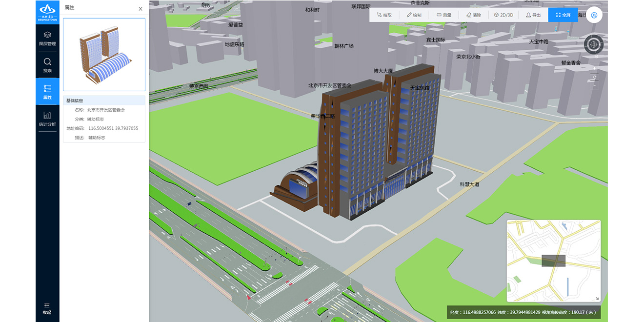Collapse the overview minimap with corner arrow
Viewport: 644px width, 322px height.
(x=596, y=298)
